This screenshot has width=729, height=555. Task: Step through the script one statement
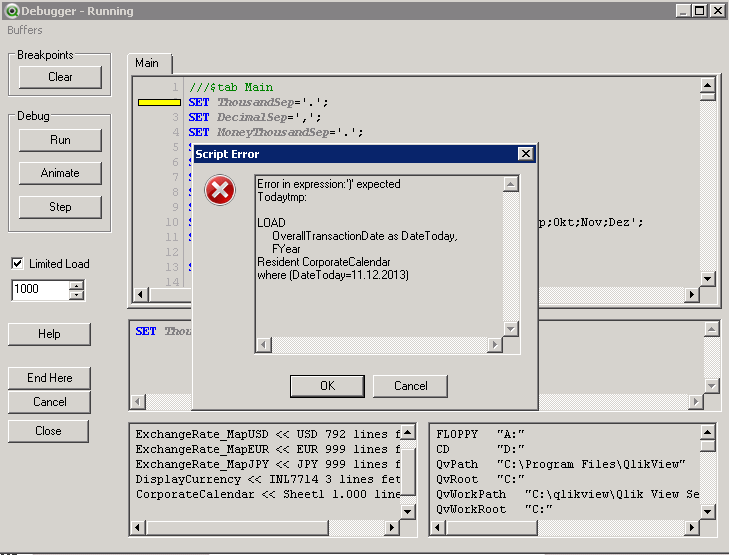coord(60,207)
